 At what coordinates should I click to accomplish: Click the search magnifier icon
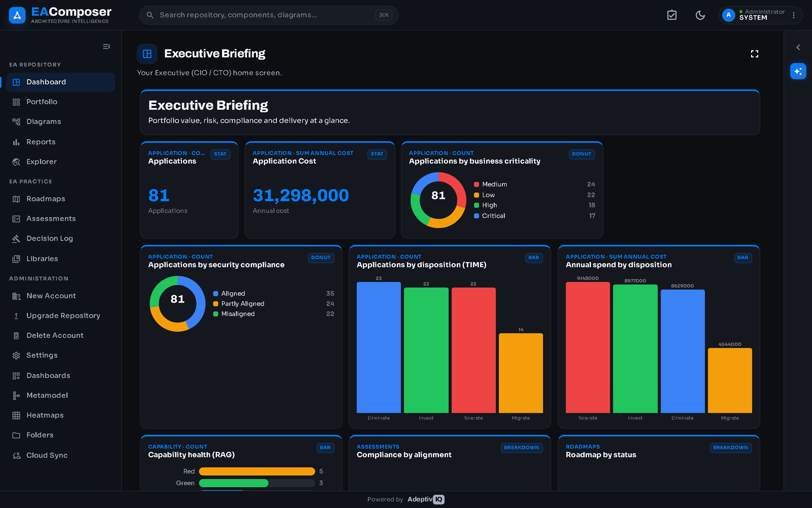click(x=150, y=15)
